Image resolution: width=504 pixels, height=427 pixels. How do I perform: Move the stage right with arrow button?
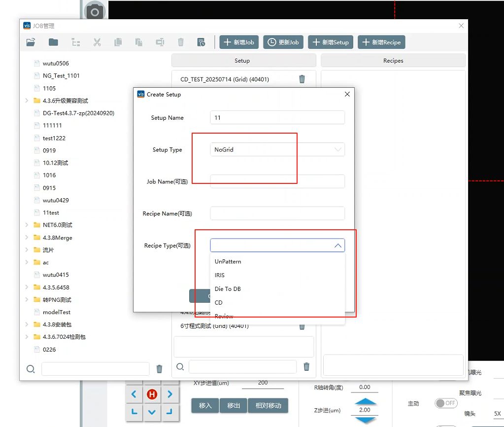coord(169,394)
